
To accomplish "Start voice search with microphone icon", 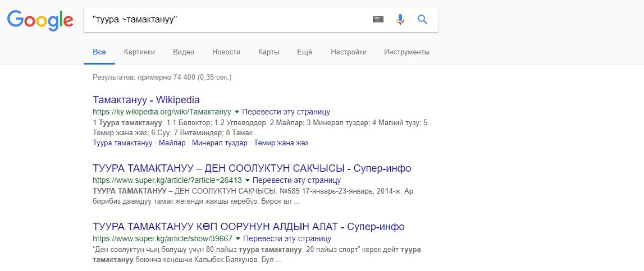I will [400, 20].
